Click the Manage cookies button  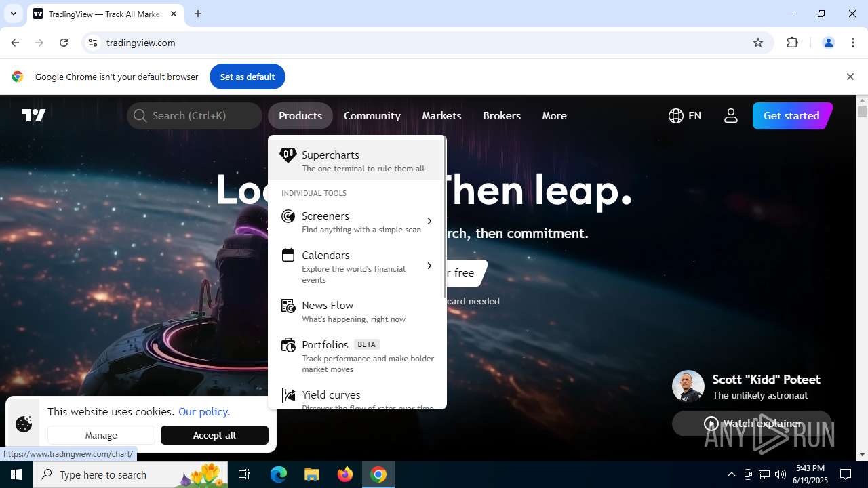[x=101, y=435]
